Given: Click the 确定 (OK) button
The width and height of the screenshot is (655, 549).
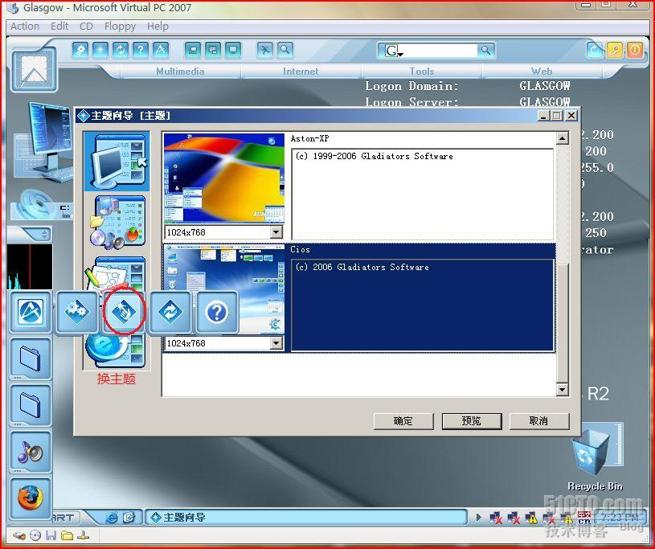Looking at the screenshot, I should pos(403,421).
